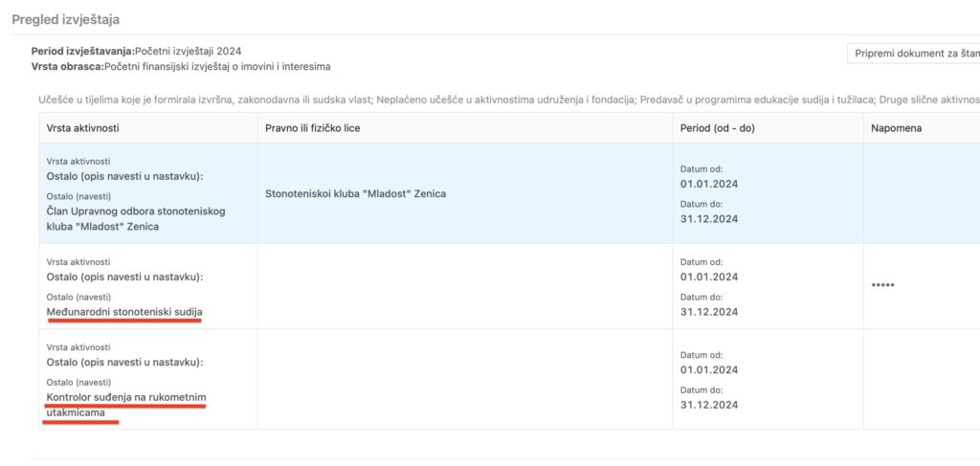
Task: Click "Početni finansijski izvještaj o imovini i interesima"
Action: click(217, 66)
